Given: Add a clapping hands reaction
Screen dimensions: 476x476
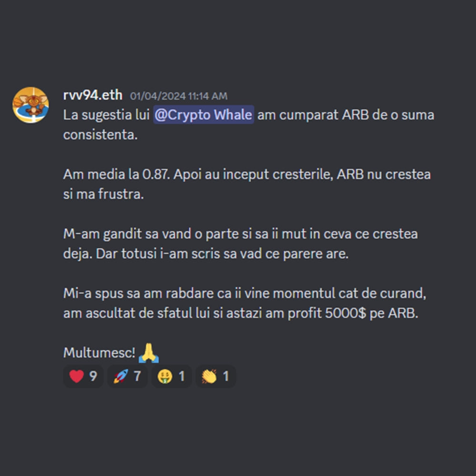Looking at the screenshot, I should coord(216,377).
